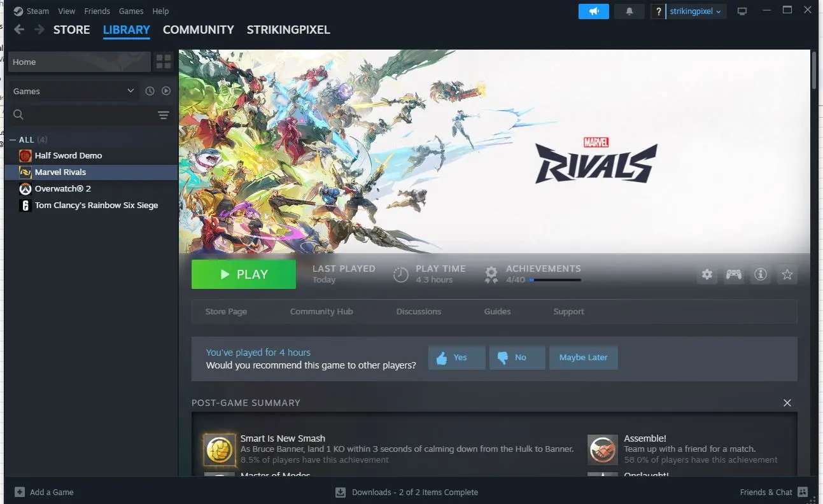Click the question mark help icon
This screenshot has height=504, width=823.
(x=658, y=11)
